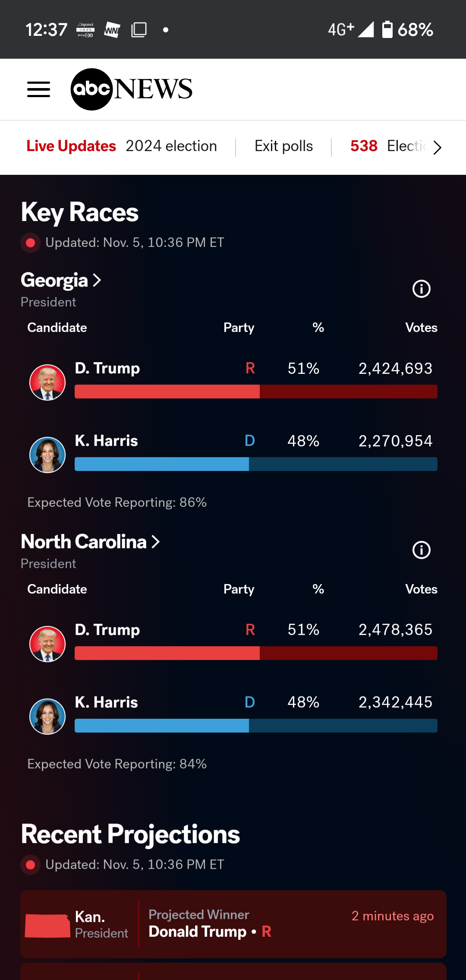
Task: Tap the Key Races heading
Action: click(80, 212)
